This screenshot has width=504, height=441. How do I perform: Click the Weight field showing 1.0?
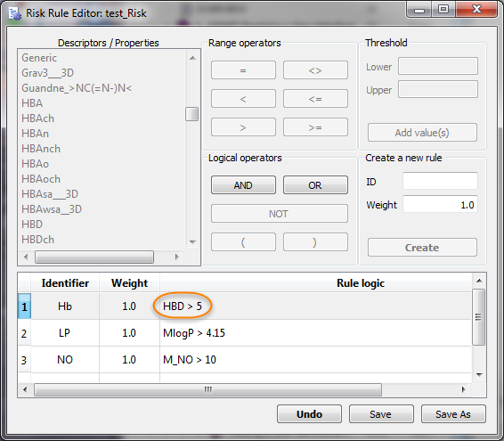pos(440,204)
